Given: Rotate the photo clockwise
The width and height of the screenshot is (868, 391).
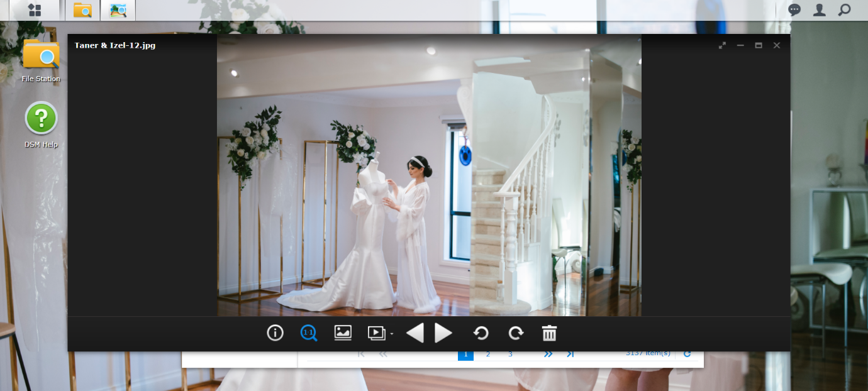Looking at the screenshot, I should pyautogui.click(x=516, y=333).
